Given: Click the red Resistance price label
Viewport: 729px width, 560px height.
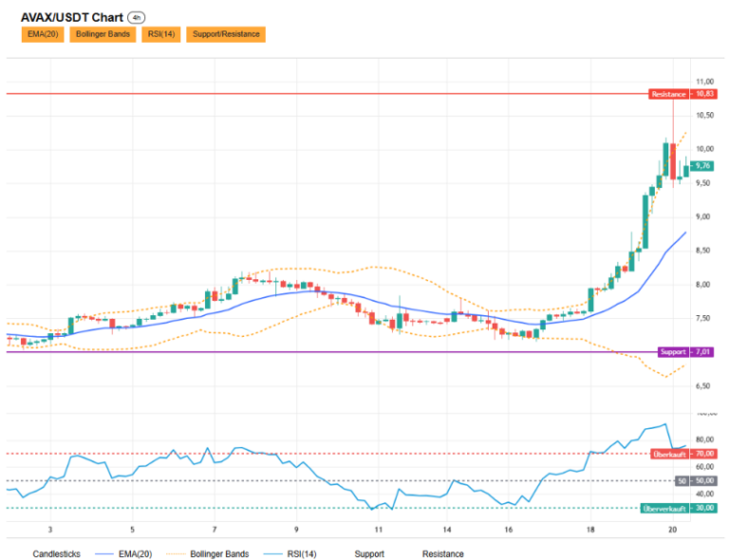Looking at the screenshot, I should pos(683,94).
